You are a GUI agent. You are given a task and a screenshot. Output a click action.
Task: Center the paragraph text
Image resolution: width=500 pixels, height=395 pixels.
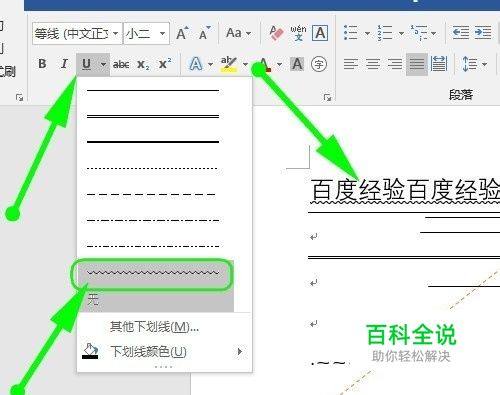click(373, 64)
